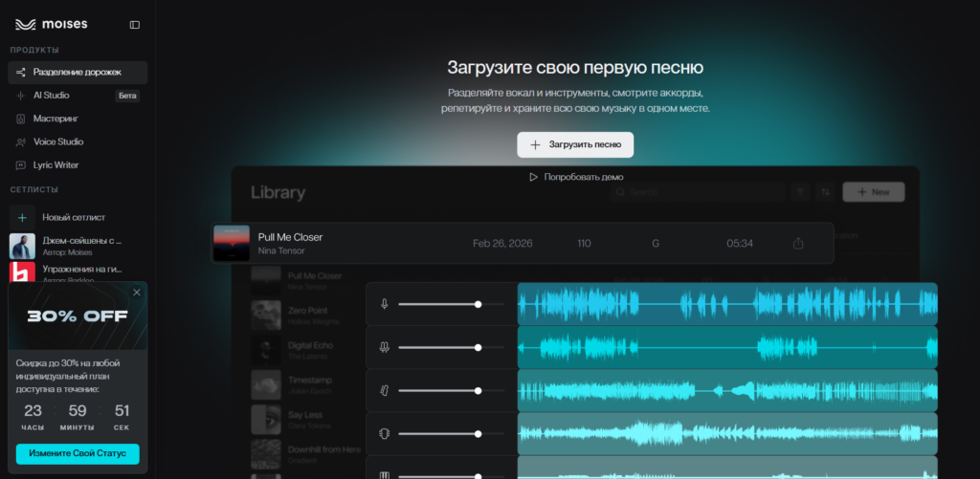The height and width of the screenshot is (479, 980).
Task: Click the Library search field
Action: pos(698,192)
